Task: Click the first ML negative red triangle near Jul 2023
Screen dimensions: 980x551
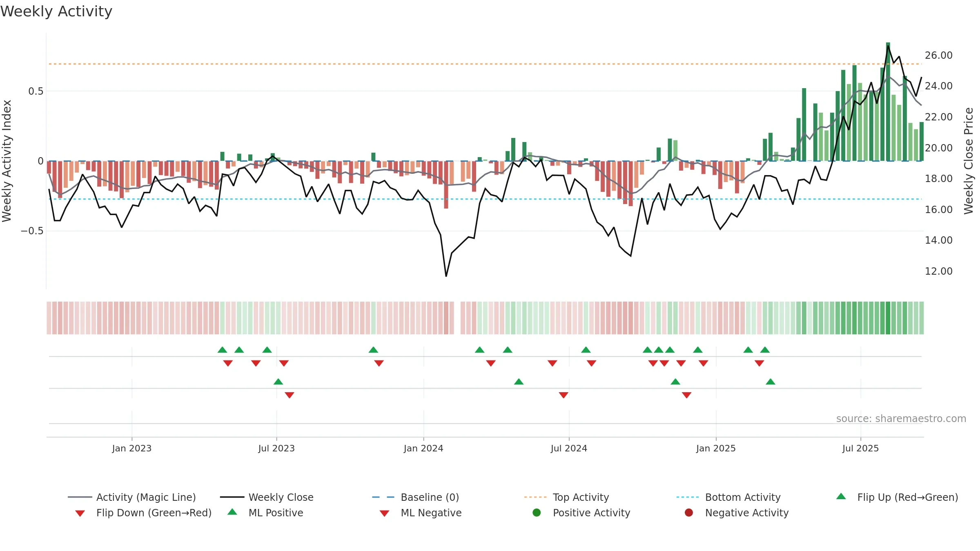Action: pos(290,395)
